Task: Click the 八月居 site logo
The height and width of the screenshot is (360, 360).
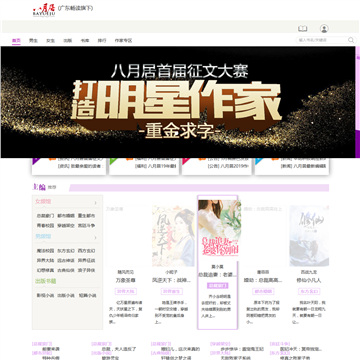Action: (x=44, y=10)
